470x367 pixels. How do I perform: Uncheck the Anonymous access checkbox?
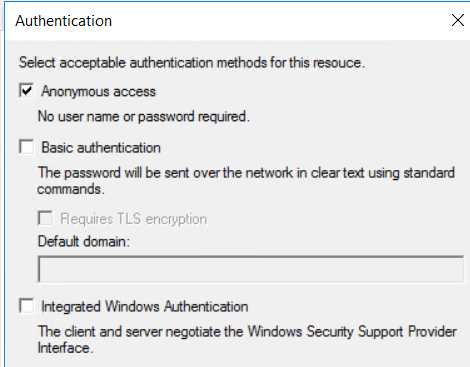point(26,90)
